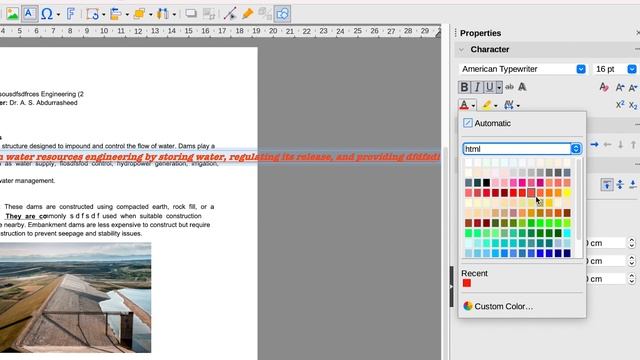
Task: Click the Crop Image icon
Action: 209,14
